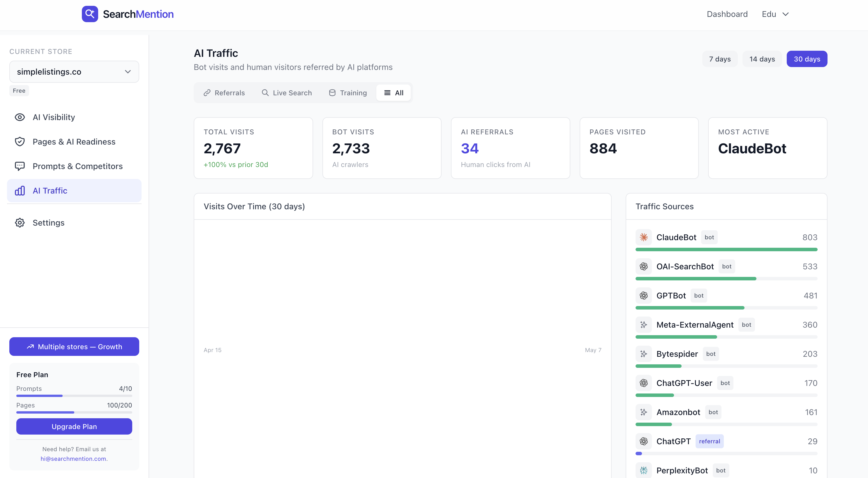The image size is (868, 478).
Task: Click the Amazonbot source icon
Action: pos(644,412)
